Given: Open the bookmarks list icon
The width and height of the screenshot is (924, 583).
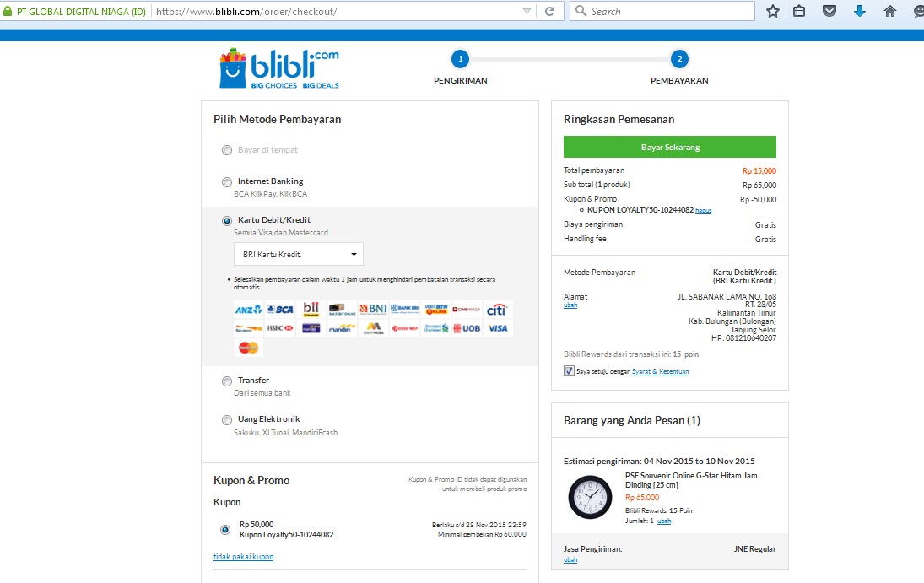Looking at the screenshot, I should [799, 11].
